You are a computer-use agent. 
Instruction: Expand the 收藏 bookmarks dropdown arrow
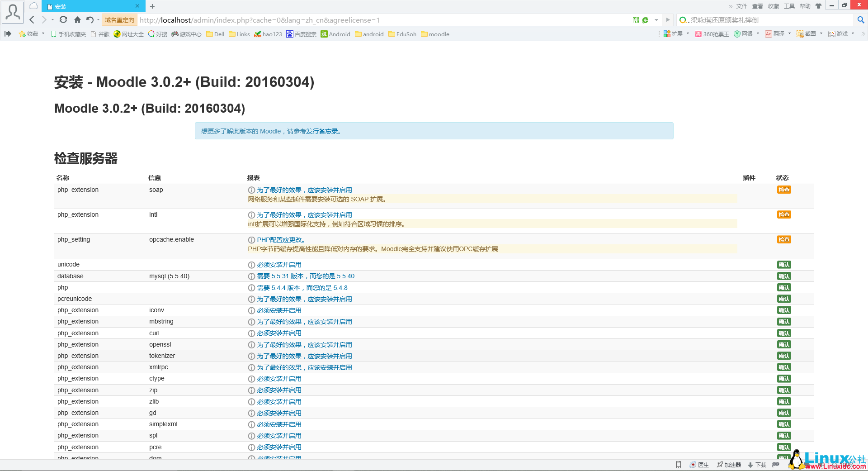(43, 34)
